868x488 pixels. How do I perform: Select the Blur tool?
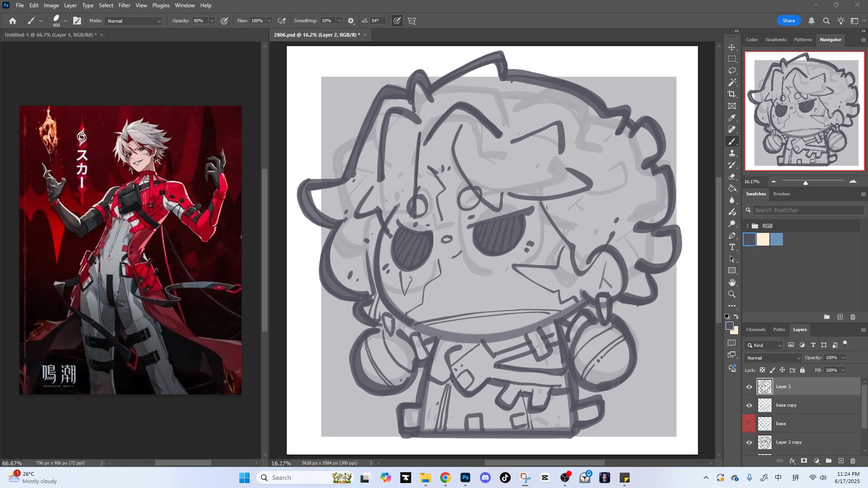click(732, 200)
